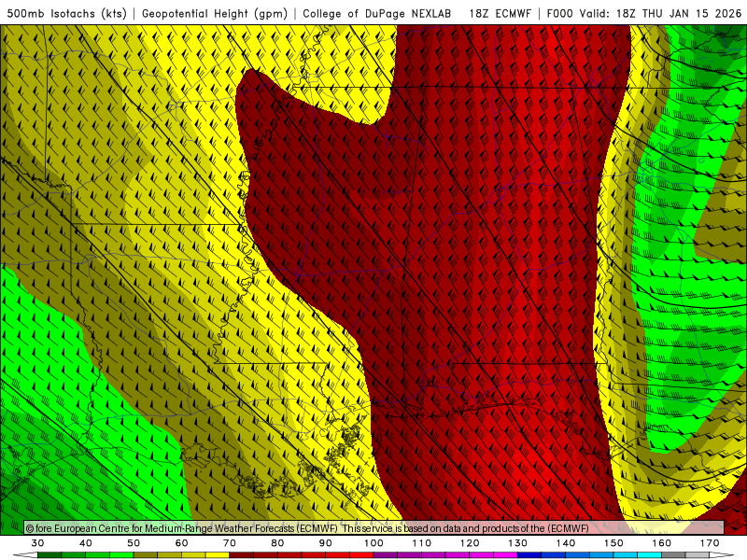The image size is (747, 560).
Task: Click the bright green swatch just before 50
Action: 121,555
